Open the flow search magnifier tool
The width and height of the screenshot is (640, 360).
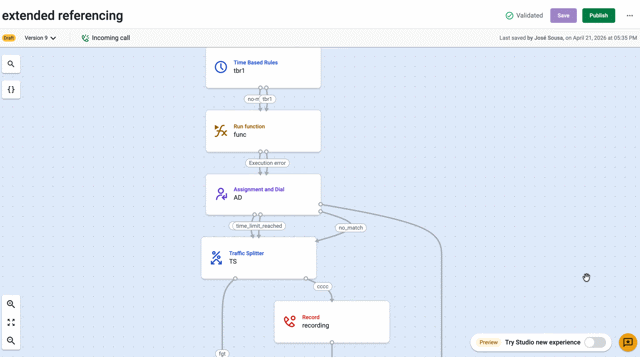pos(11,64)
